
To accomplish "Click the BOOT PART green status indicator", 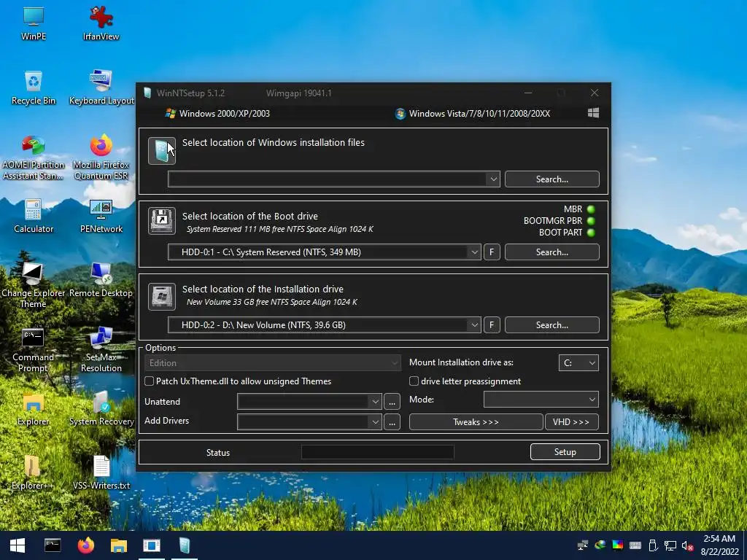I will pyautogui.click(x=591, y=233).
